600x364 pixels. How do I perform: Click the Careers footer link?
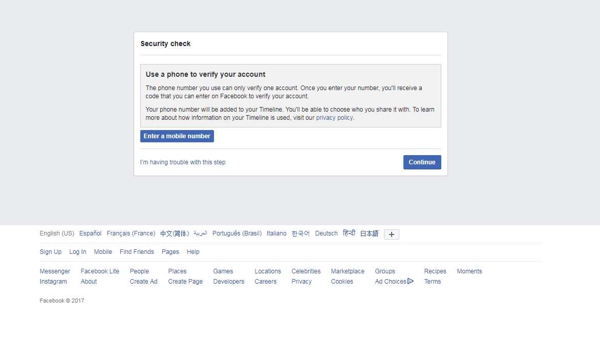[x=265, y=281]
